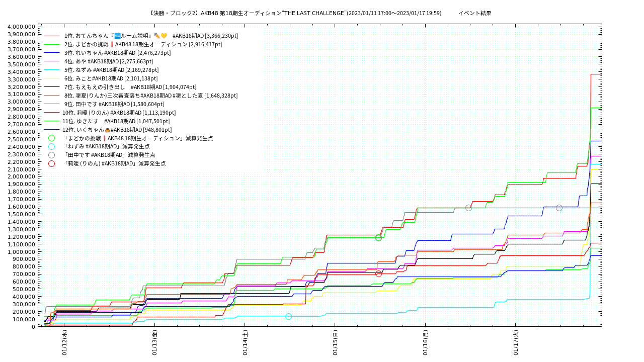Click the gray deduction circle between 01/16 and 01/17
The width and height of the screenshot is (644, 362).
pyautogui.click(x=468, y=208)
